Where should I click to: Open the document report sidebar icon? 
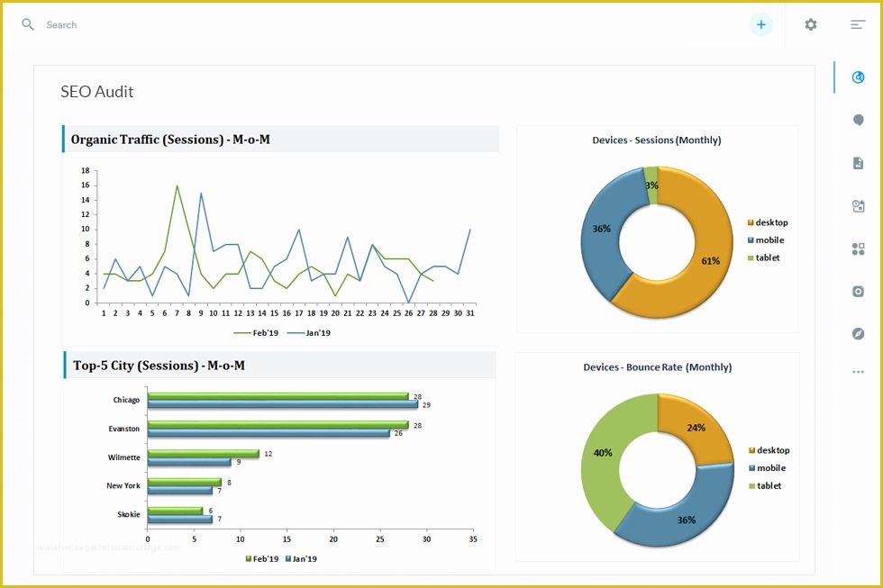pos(858,163)
